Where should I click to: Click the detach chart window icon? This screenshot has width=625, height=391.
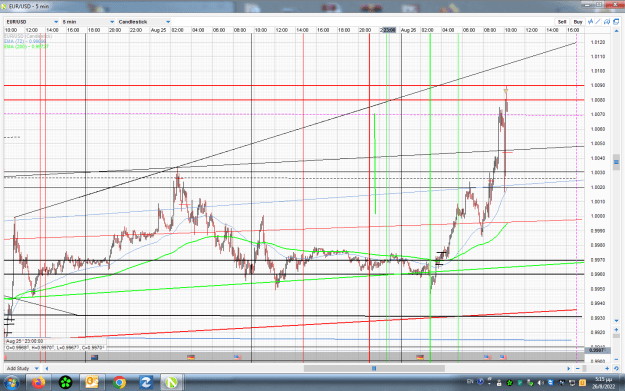tap(616, 22)
